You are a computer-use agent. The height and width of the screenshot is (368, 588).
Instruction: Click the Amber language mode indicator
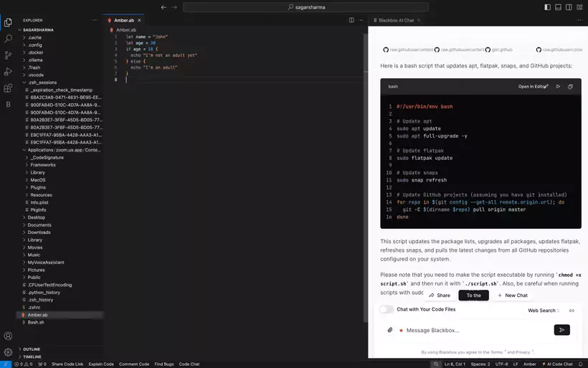click(x=529, y=364)
